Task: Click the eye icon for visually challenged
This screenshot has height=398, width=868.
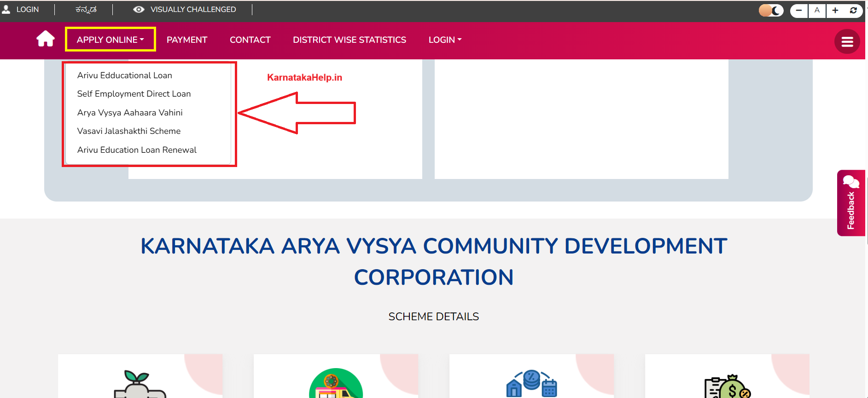Action: pyautogui.click(x=139, y=9)
